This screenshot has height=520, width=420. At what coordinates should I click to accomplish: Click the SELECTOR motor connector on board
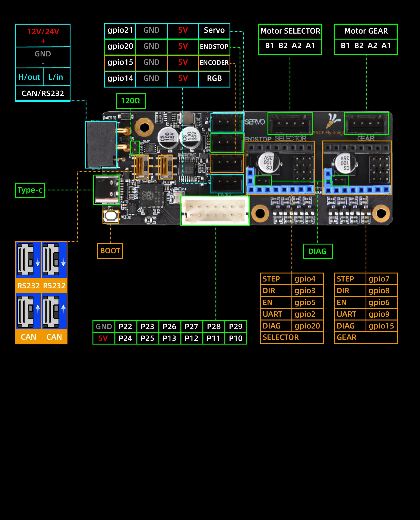[290, 124]
